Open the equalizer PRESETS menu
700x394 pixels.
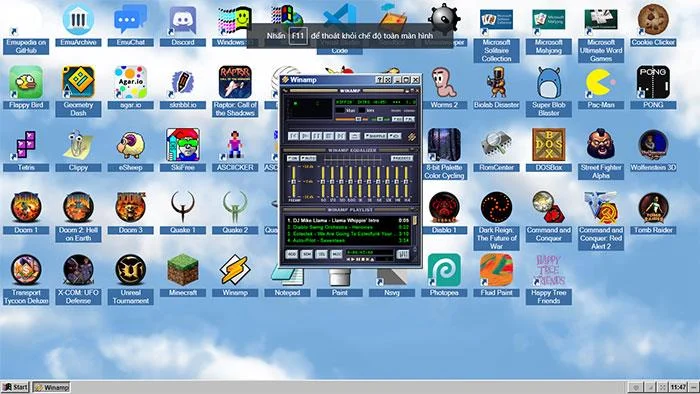point(402,158)
